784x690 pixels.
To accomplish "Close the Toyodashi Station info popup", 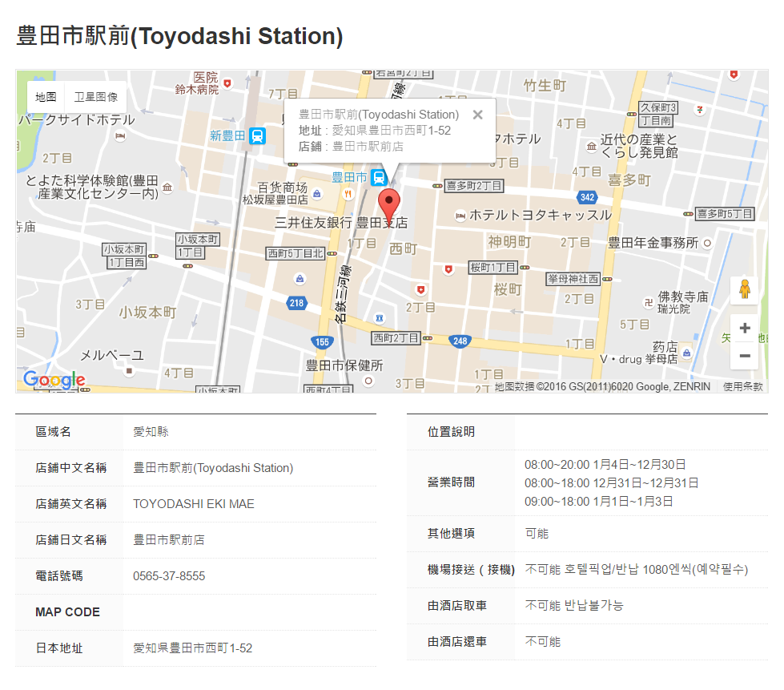I will [x=477, y=115].
